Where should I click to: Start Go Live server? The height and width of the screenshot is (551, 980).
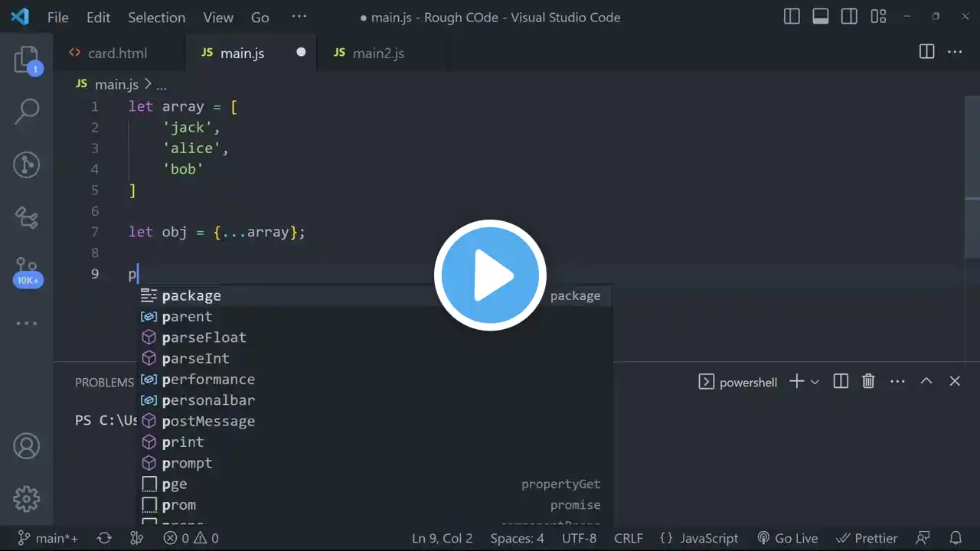(x=787, y=538)
